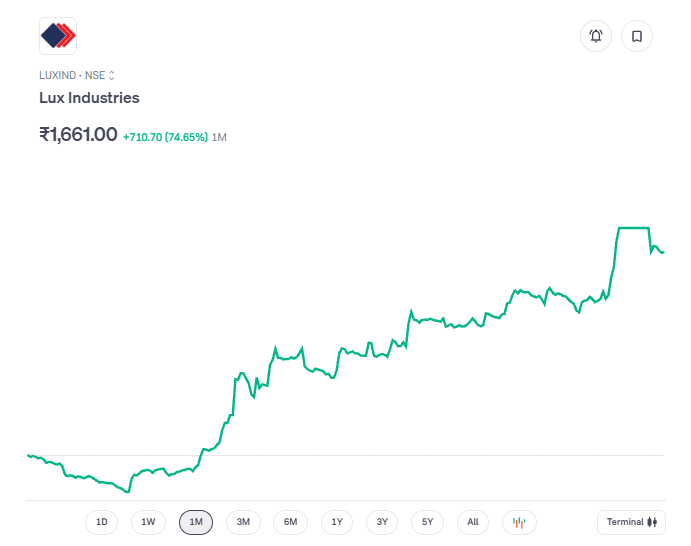Open the exchange switcher next to NSE

(x=112, y=75)
